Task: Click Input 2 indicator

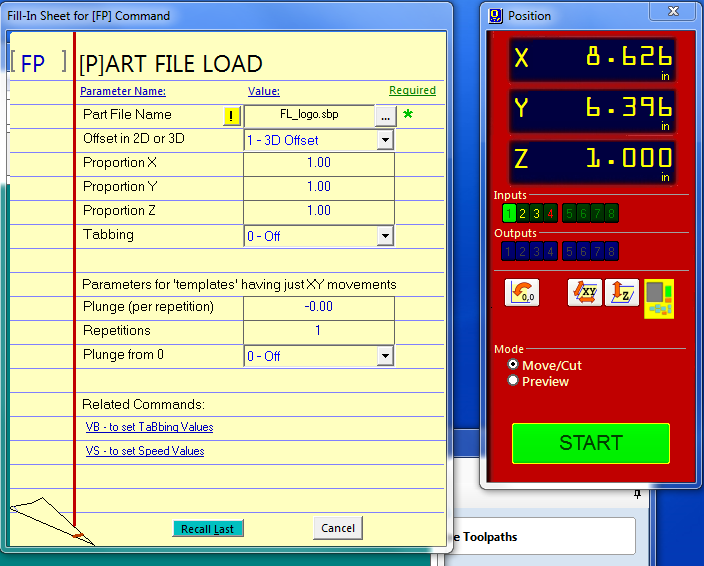Action: click(523, 213)
